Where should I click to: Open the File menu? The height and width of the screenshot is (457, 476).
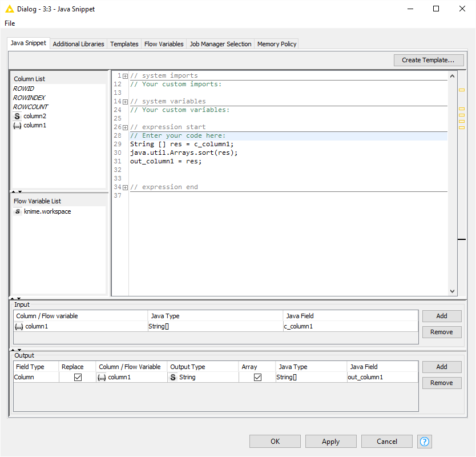[10, 23]
